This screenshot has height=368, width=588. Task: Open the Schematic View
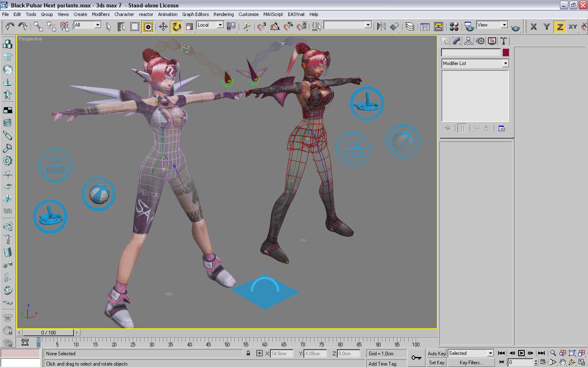(439, 27)
